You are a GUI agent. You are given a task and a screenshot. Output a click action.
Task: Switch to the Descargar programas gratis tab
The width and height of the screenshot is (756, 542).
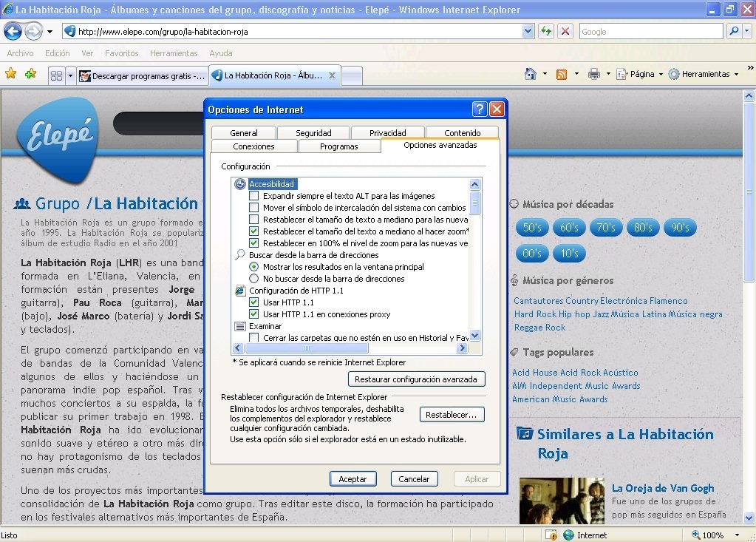(143, 75)
